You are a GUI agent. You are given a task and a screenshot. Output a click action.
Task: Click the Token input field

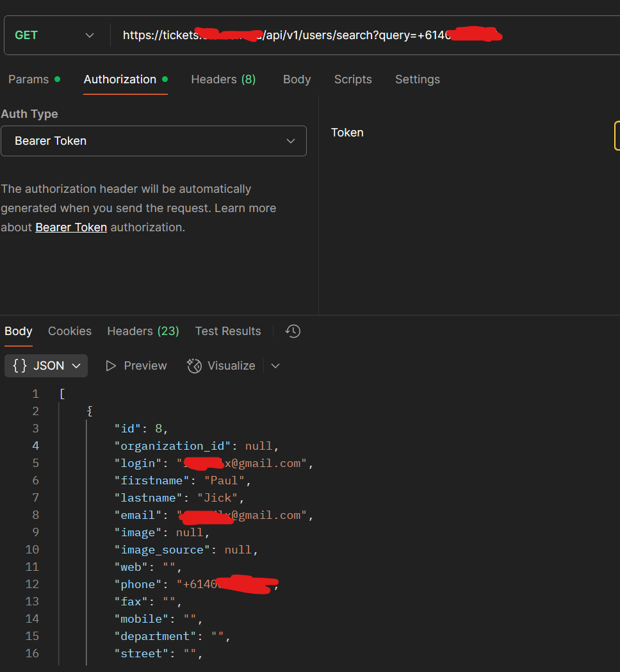[x=617, y=135]
